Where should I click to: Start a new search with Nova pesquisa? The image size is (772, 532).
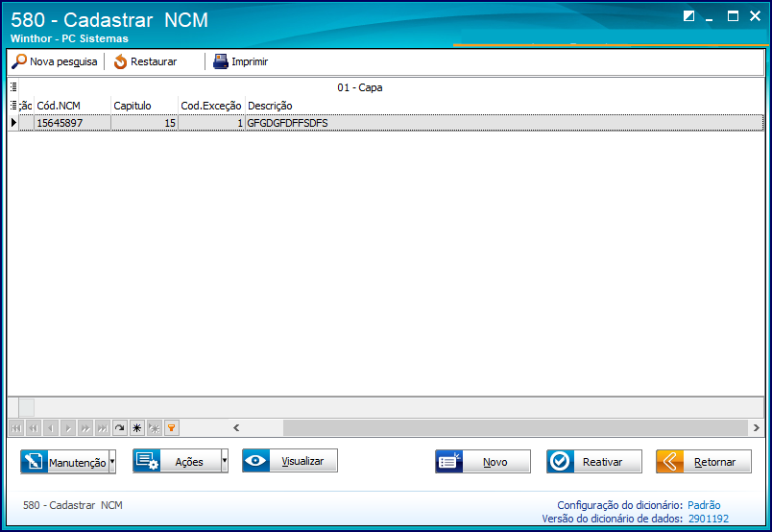55,61
